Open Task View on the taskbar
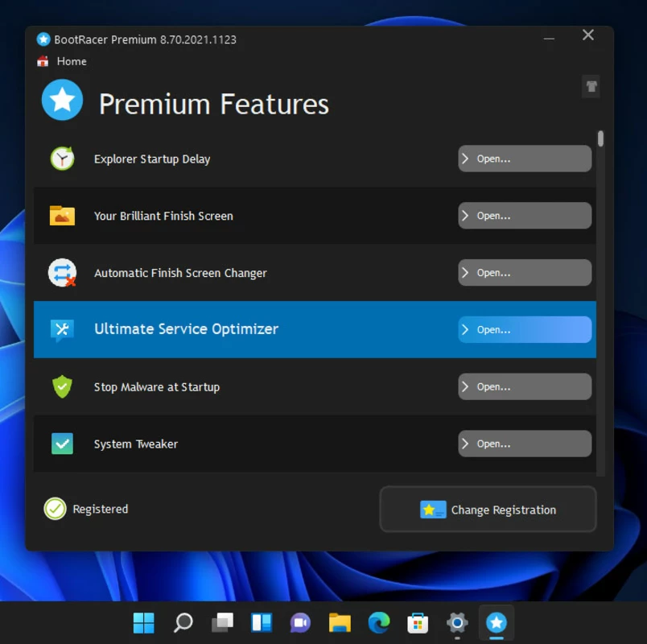Screen dimensions: 647x644 point(222,622)
